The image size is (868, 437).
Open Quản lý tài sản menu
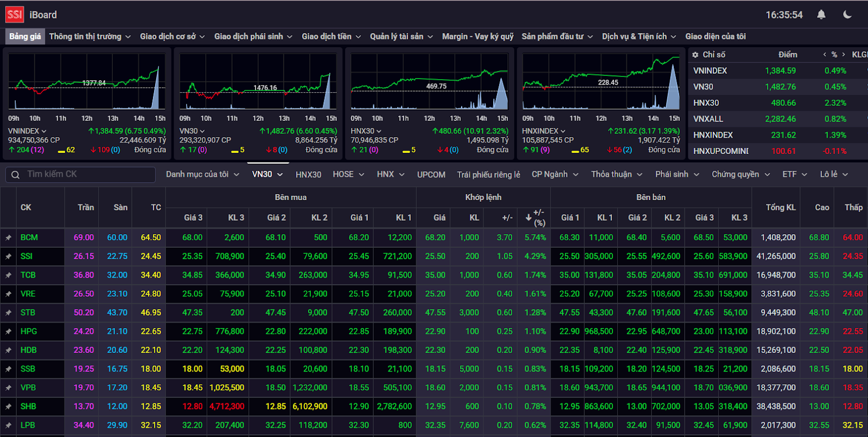[401, 36]
